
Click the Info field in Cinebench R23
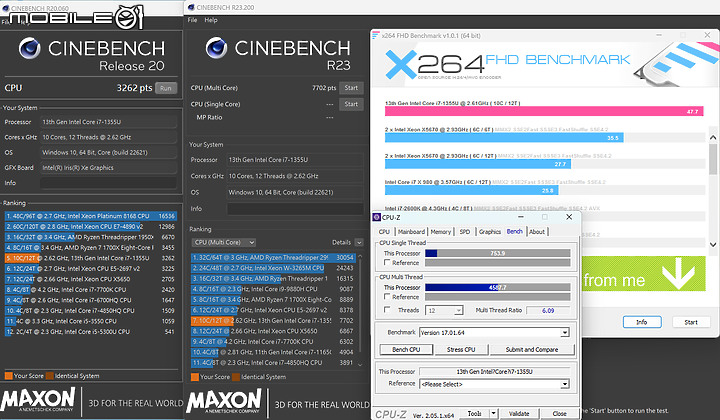pyautogui.click(x=295, y=209)
